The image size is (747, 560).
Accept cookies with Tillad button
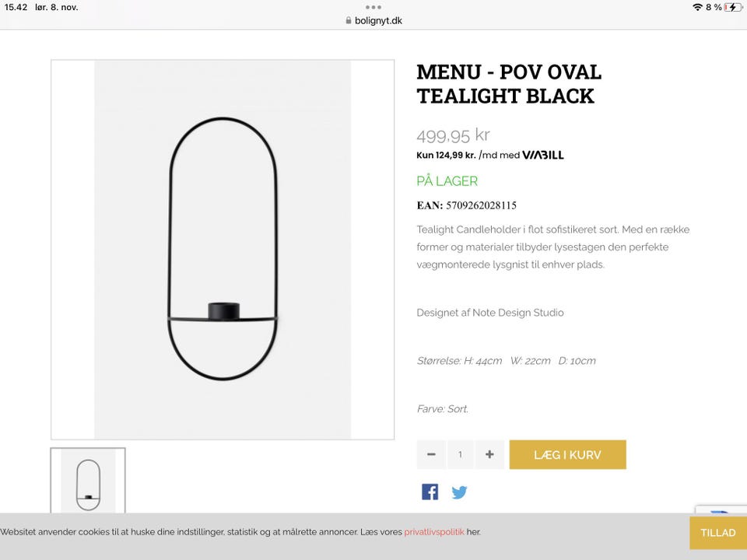[717, 533]
